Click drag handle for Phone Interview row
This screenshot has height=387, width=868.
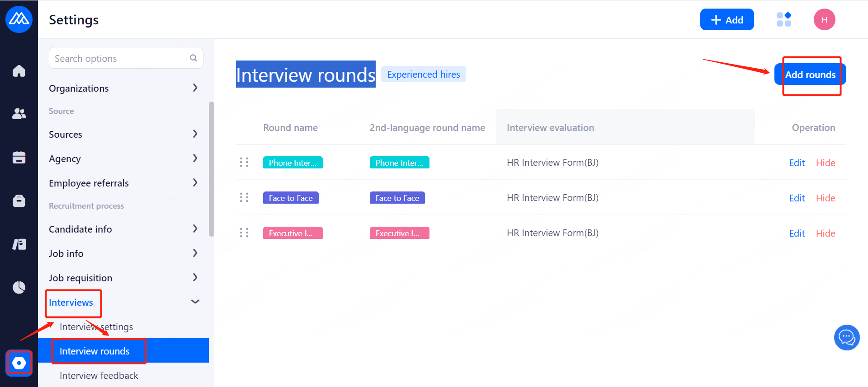tap(244, 163)
